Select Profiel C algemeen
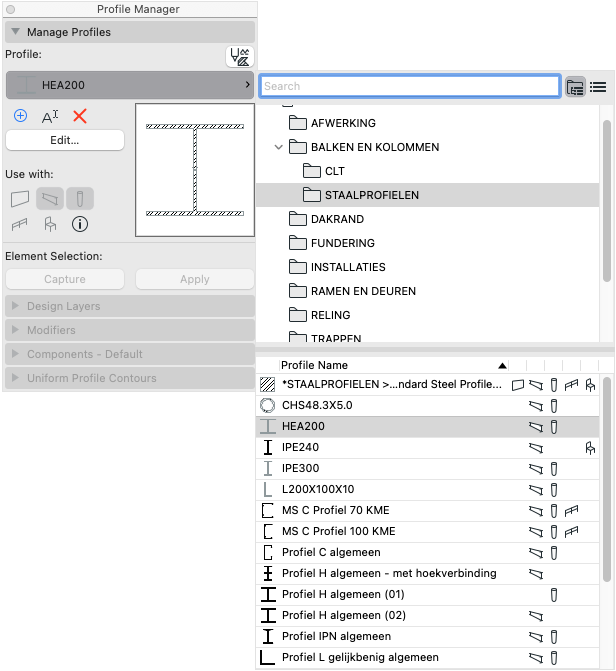 pos(427,552)
